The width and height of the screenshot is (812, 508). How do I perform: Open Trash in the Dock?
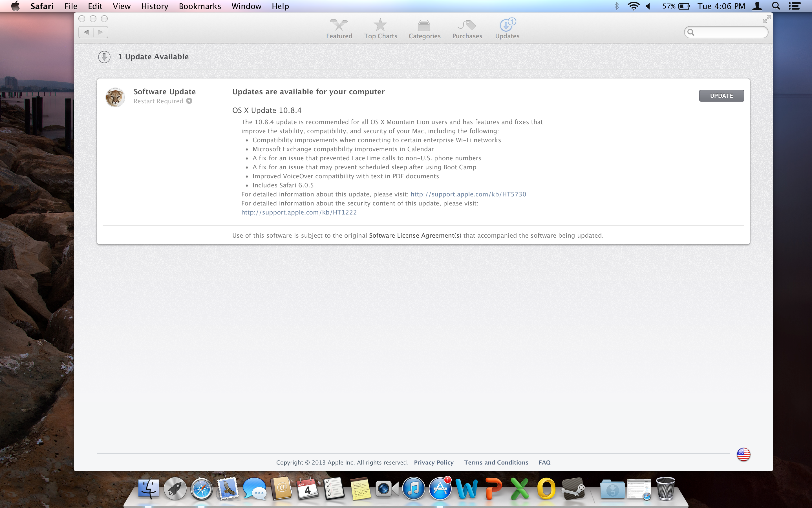[665, 489]
